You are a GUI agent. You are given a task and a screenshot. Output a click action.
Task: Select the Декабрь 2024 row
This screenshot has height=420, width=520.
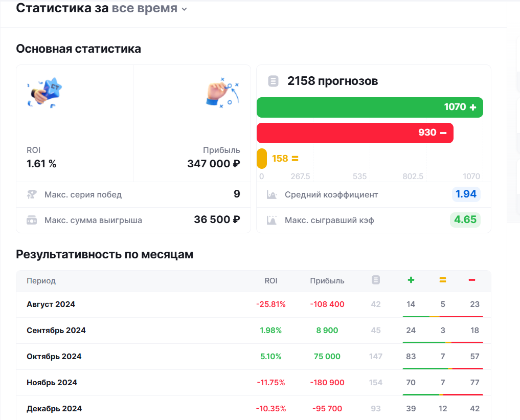pos(254,408)
